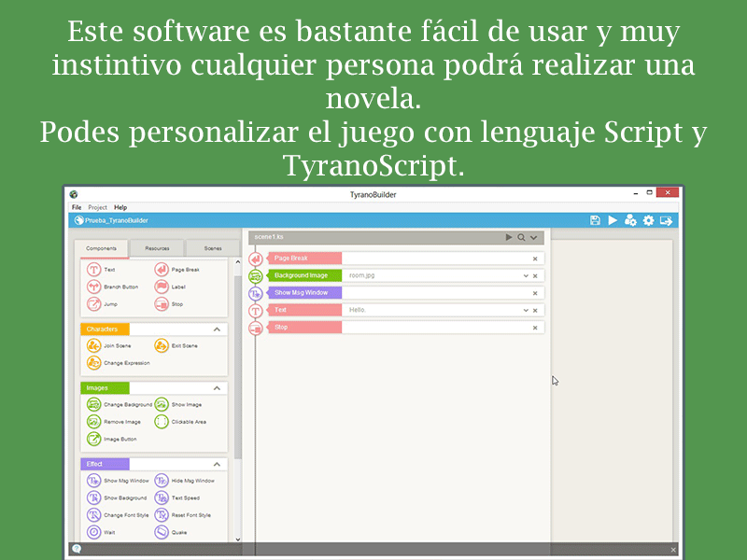The height and width of the screenshot is (560, 747).
Task: Add Exit Scene character component
Action: 176,345
